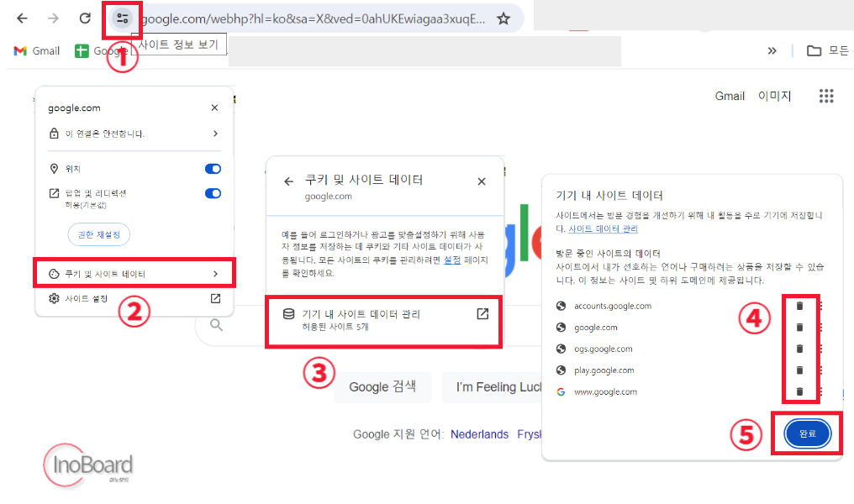Click the search magnifier icon in search box
854x504 pixels.
coord(216,325)
